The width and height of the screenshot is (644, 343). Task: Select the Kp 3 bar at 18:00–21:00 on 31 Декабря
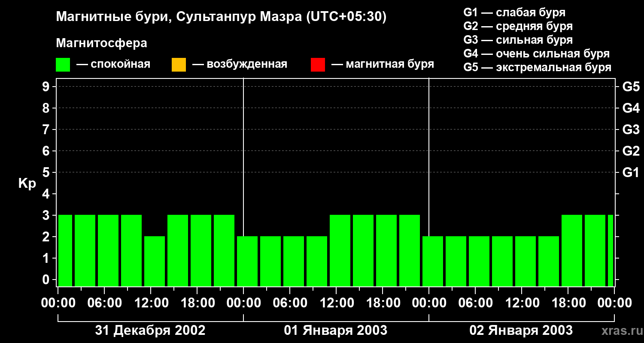pyautogui.click(x=201, y=250)
